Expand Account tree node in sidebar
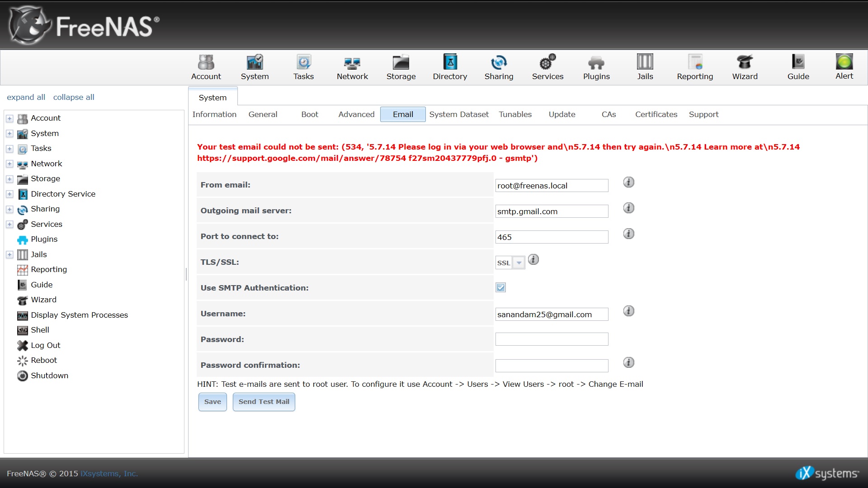 click(9, 118)
